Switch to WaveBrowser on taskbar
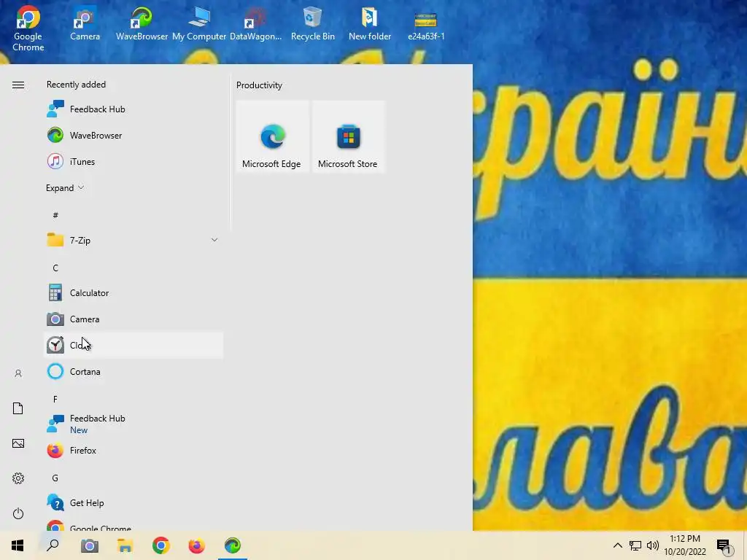The image size is (747, 560). pyautogui.click(x=233, y=545)
